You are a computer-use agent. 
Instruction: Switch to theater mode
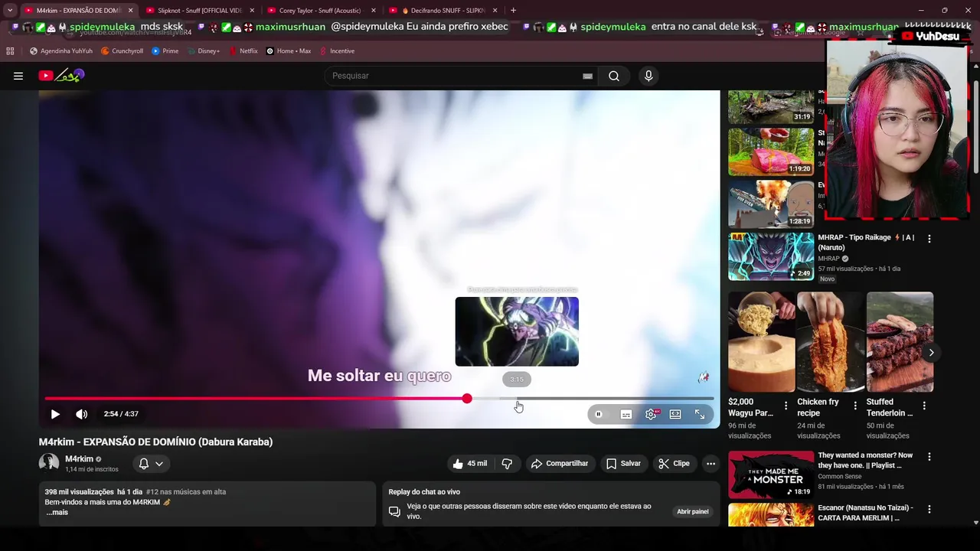(675, 414)
